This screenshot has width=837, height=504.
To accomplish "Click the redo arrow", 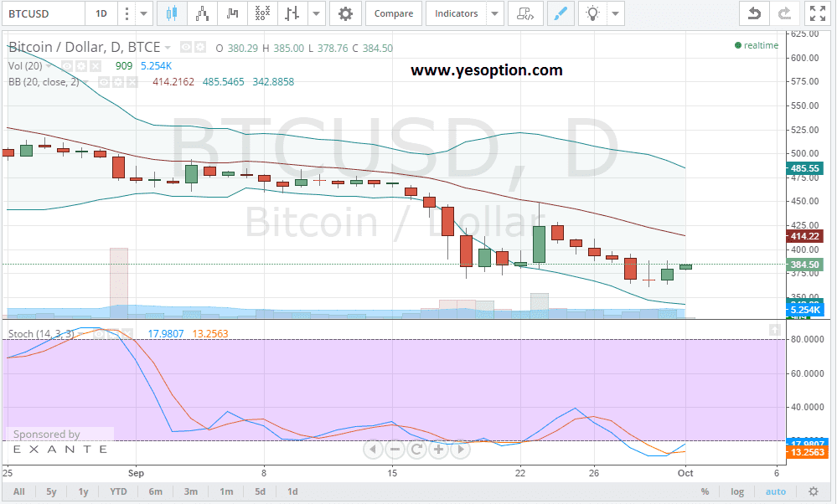I will tap(786, 13).
